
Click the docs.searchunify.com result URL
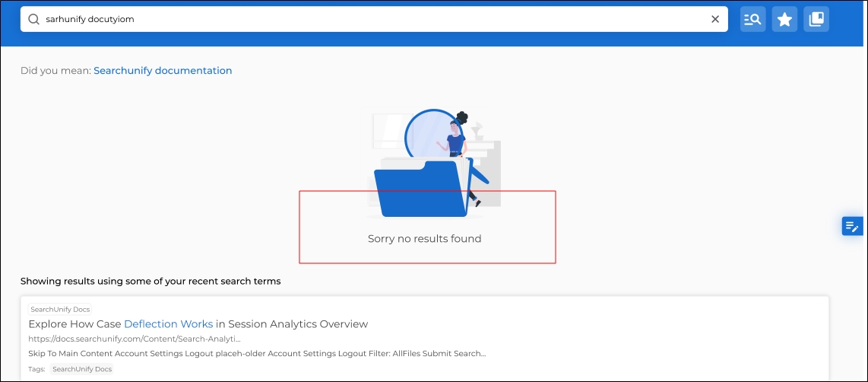pos(135,339)
